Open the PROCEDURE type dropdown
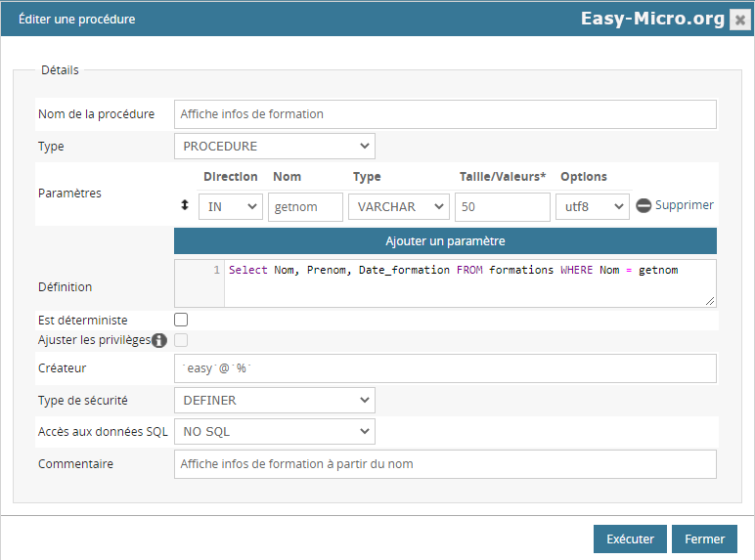The image size is (755, 560). pos(275,147)
